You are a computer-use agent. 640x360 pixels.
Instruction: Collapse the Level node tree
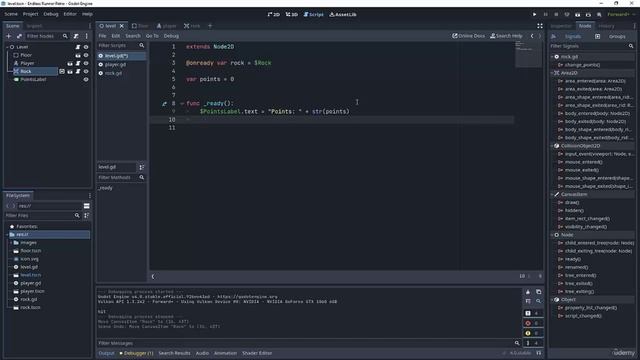tap(7, 47)
